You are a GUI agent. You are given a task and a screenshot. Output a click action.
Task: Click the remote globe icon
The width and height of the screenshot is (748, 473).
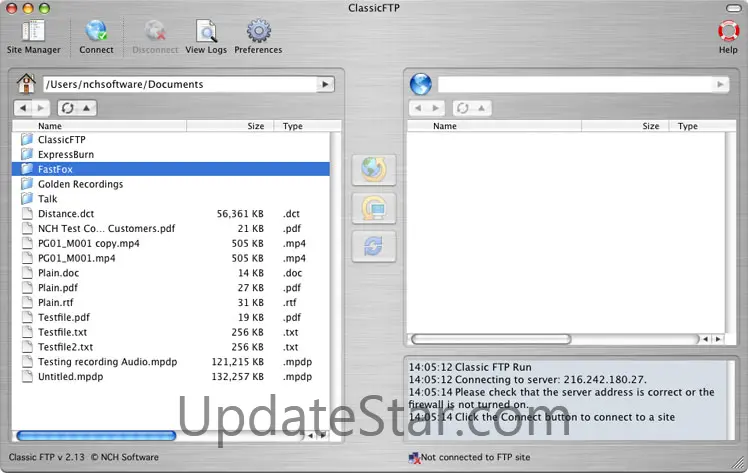[x=420, y=84]
